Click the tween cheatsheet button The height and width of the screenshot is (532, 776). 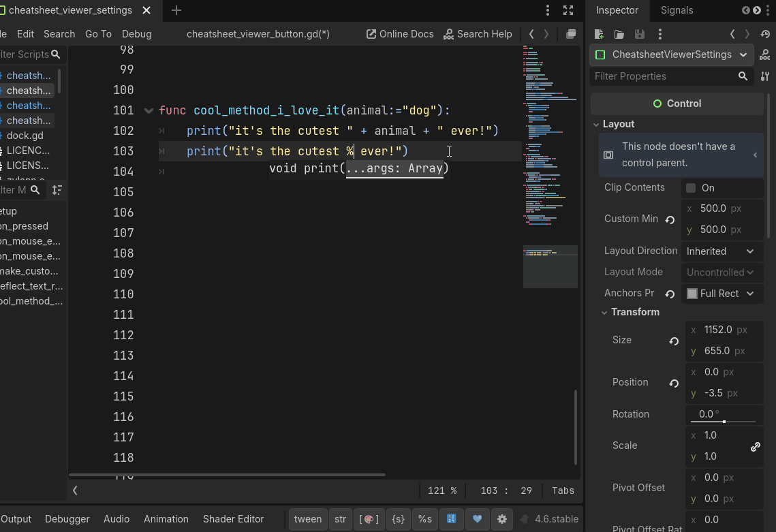(308, 519)
